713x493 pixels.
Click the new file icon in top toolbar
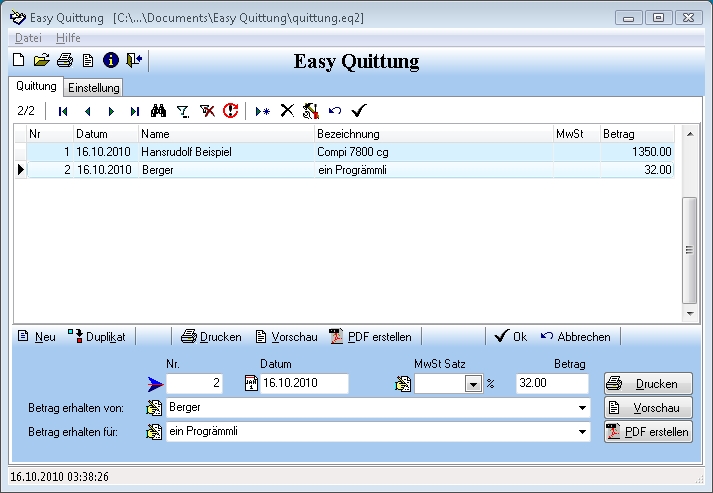pyautogui.click(x=19, y=60)
